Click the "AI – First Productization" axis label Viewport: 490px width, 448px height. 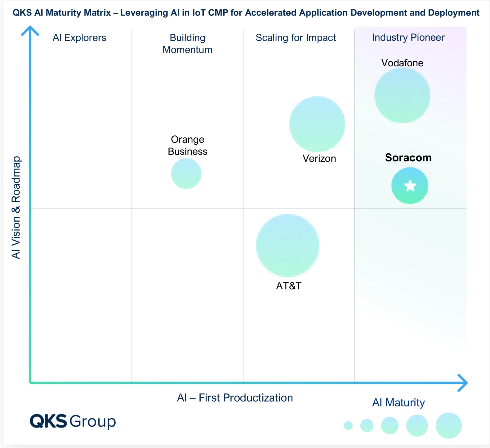(235, 398)
